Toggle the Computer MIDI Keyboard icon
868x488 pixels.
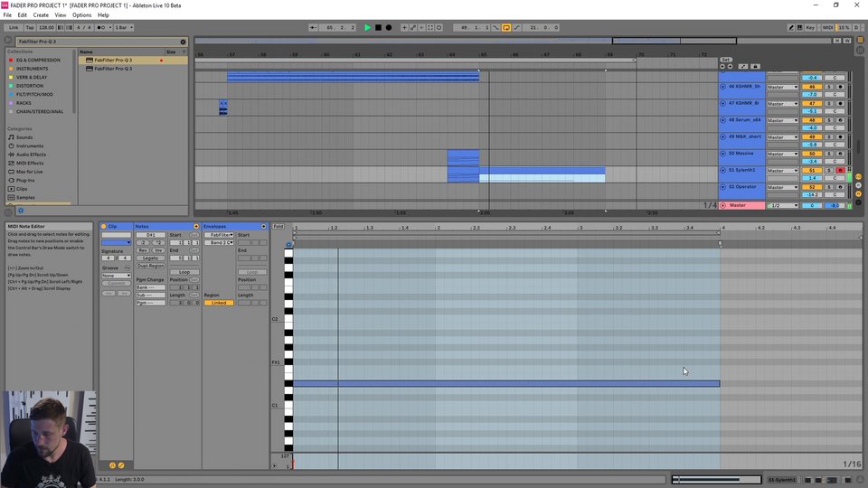pyautogui.click(x=800, y=27)
